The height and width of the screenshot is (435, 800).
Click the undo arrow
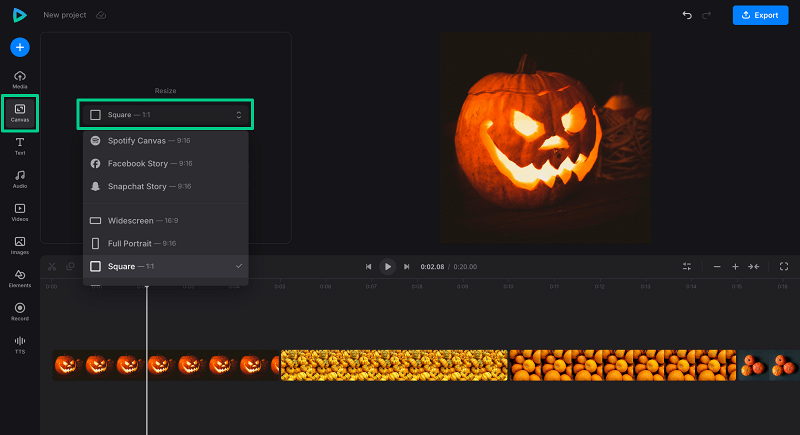coord(686,15)
